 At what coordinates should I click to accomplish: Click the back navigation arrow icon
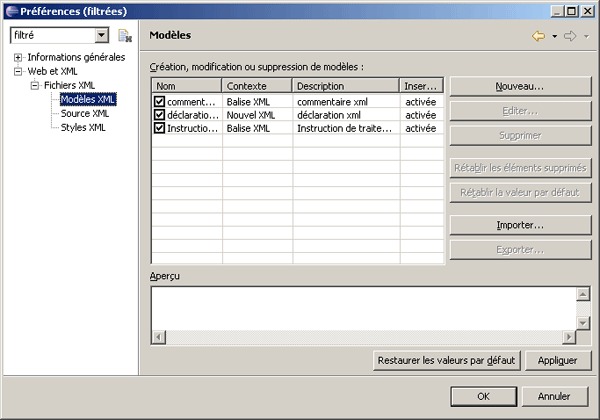pos(539,36)
